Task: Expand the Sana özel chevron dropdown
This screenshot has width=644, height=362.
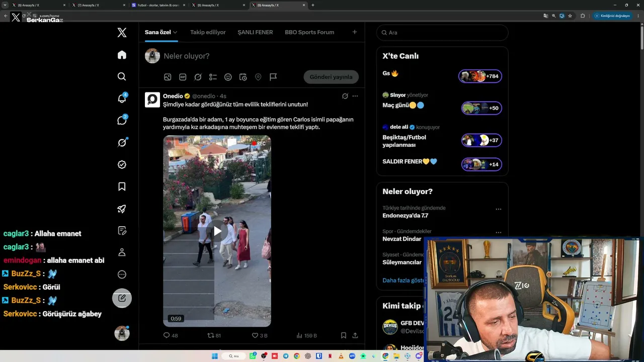Action: point(175,33)
